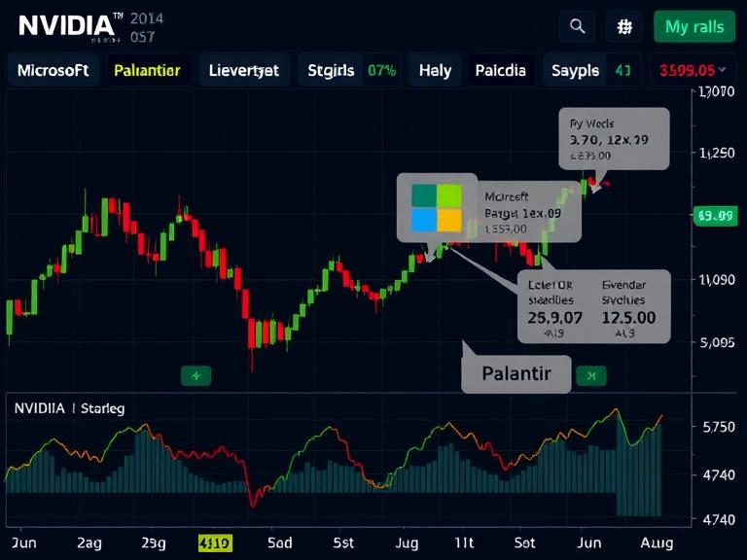Click the grid settings icon
The height and width of the screenshot is (560, 747).
(624, 26)
